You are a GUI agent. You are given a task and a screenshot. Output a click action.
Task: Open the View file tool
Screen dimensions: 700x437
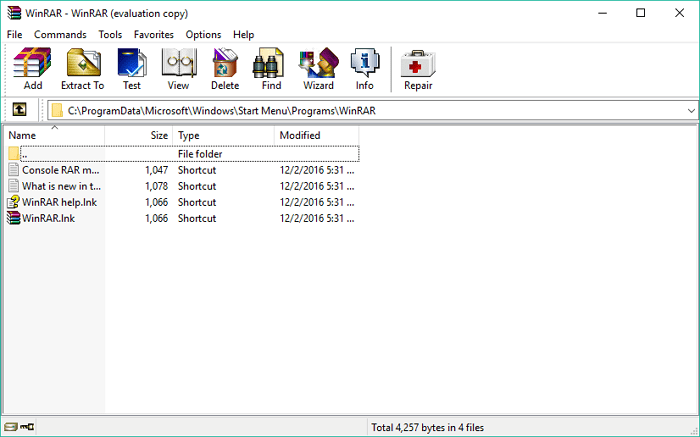(x=179, y=69)
